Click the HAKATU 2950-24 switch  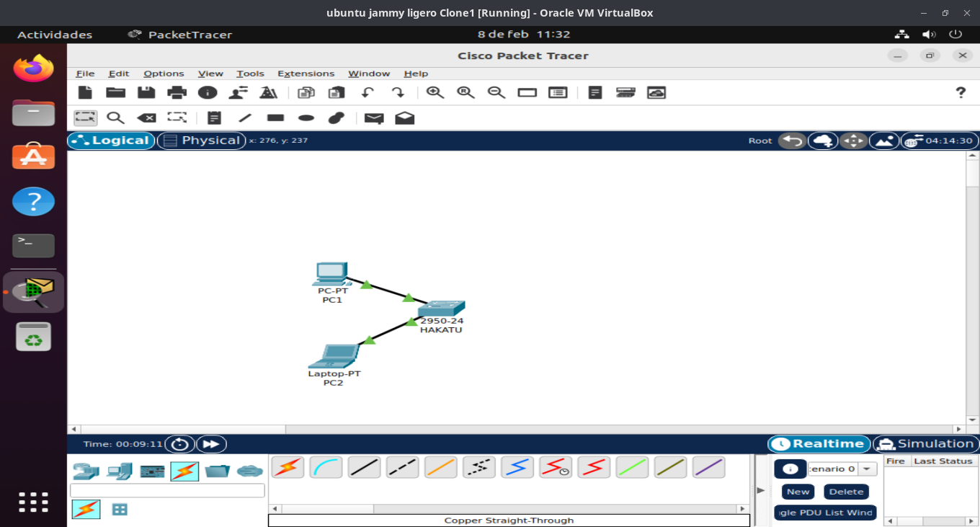pos(441,309)
